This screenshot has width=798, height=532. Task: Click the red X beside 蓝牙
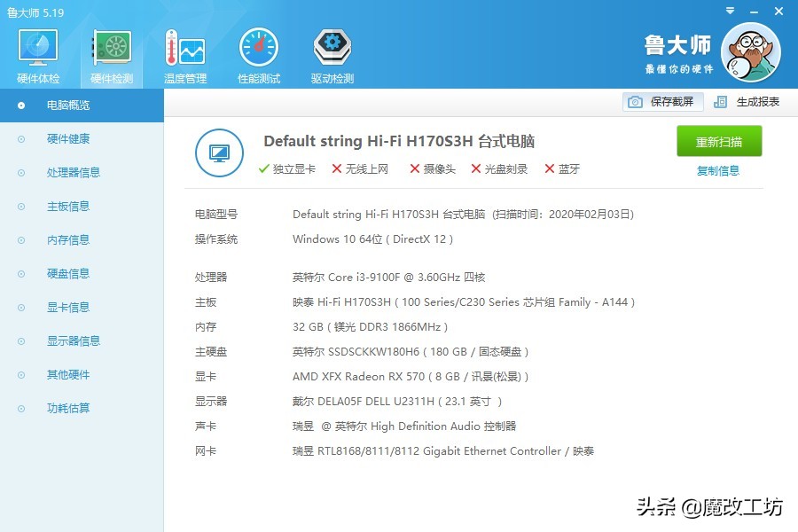(552, 168)
